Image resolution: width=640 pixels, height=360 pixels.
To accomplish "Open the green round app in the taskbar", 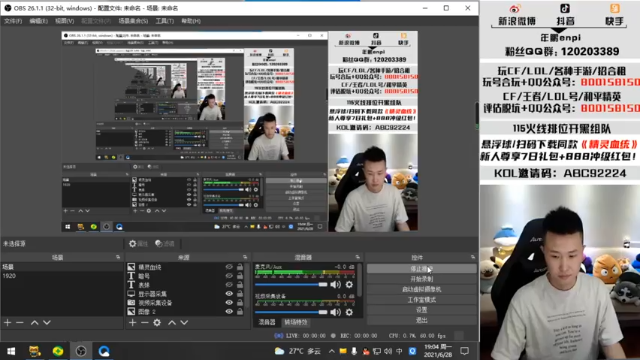I will coord(58,351).
